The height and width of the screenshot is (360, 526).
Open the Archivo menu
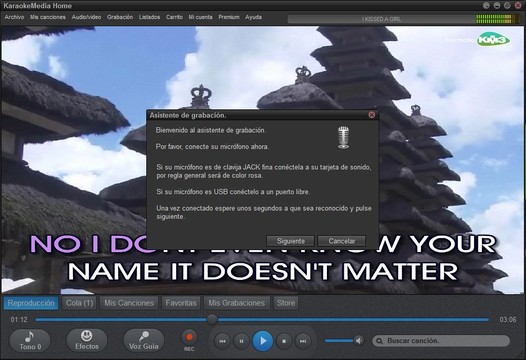(x=14, y=17)
